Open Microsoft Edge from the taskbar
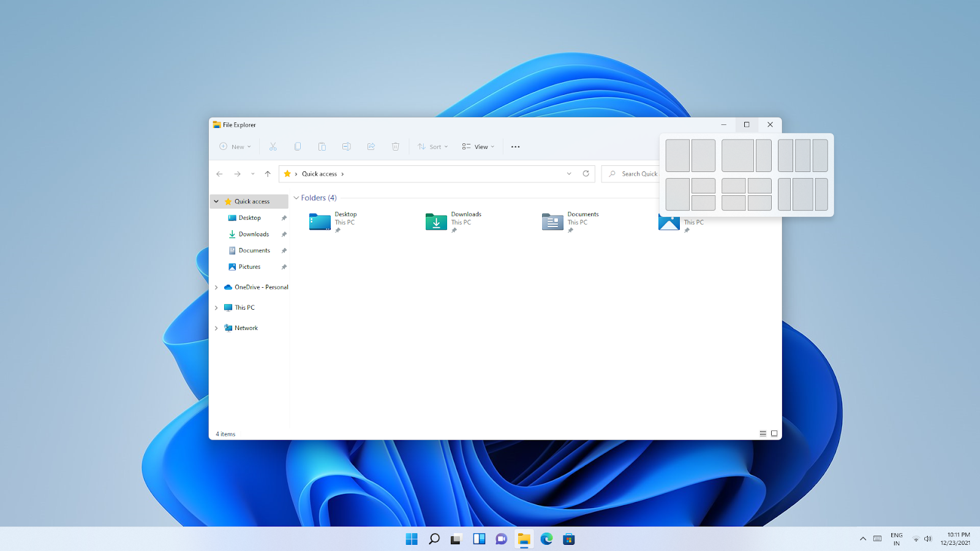 pyautogui.click(x=546, y=539)
